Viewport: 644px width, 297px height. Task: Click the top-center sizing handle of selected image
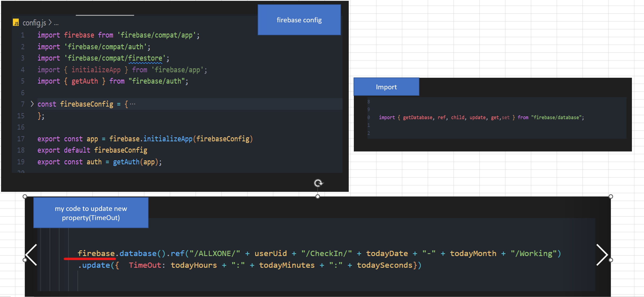point(318,197)
